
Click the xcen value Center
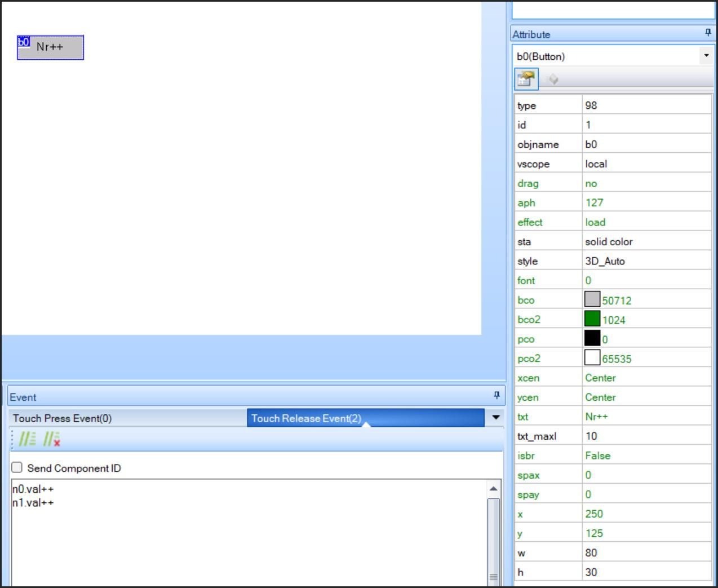click(646, 378)
